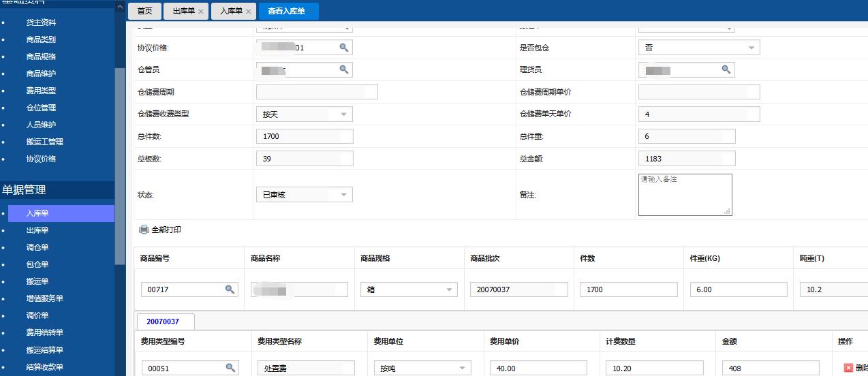Click search icon in 商品编号 field
Screen dimensions: 868x376
(x=230, y=289)
